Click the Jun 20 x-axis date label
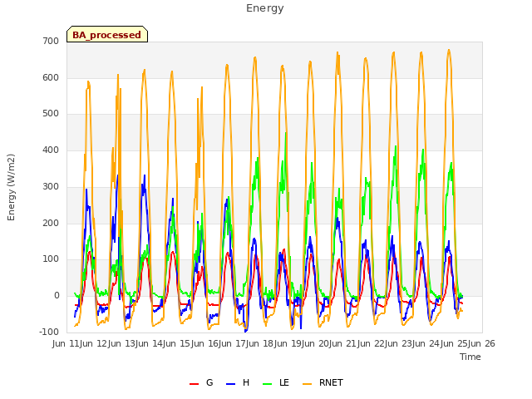Viewport: 532px width, 399px height. [x=316, y=343]
